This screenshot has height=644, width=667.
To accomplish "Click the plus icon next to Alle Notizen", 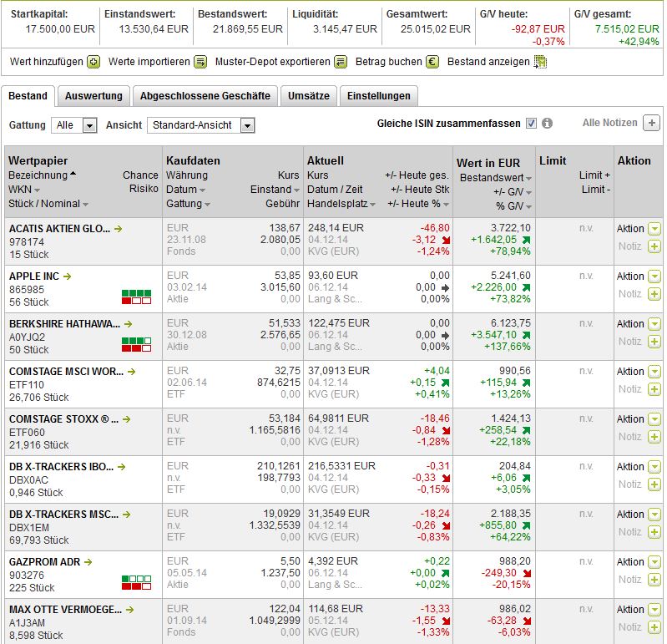I will [x=652, y=124].
